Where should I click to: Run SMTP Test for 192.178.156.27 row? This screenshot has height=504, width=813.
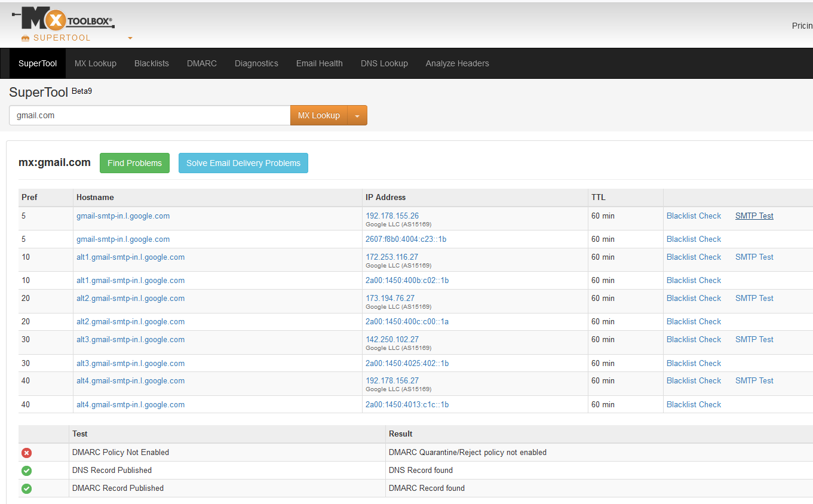click(x=754, y=381)
